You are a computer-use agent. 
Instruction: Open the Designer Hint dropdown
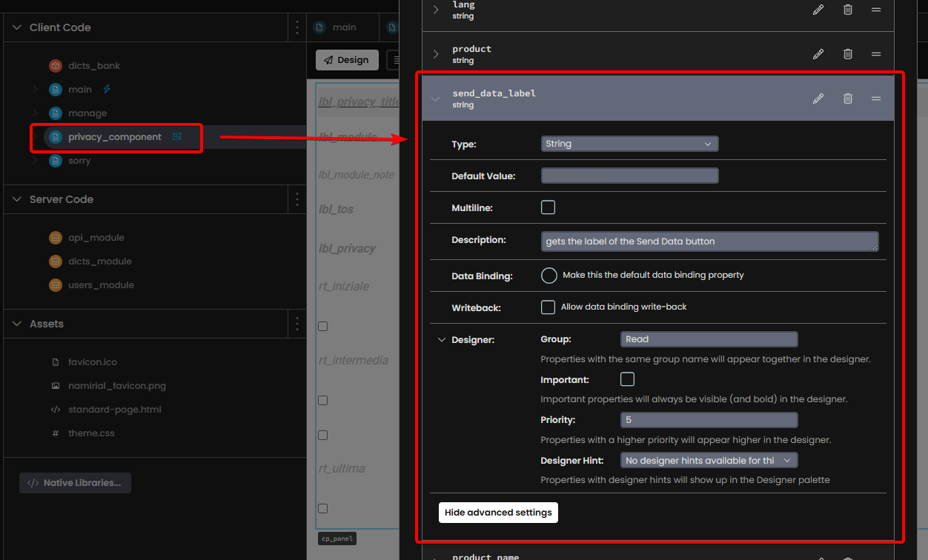[x=708, y=461]
